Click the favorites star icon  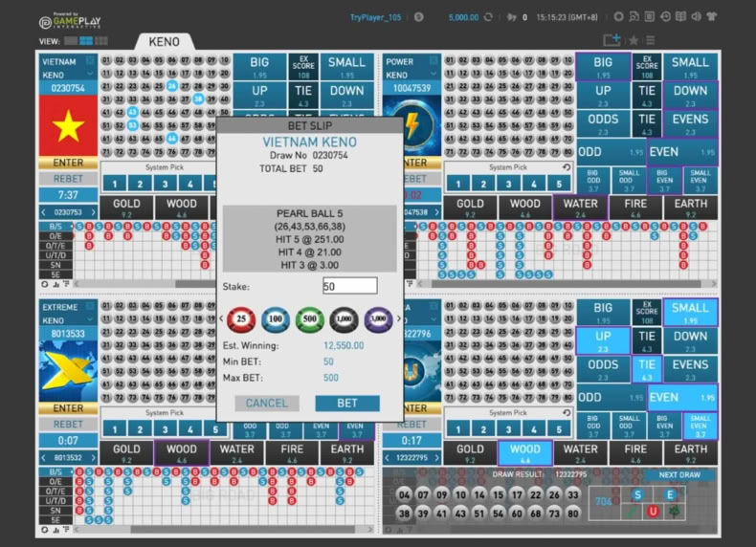click(x=634, y=40)
